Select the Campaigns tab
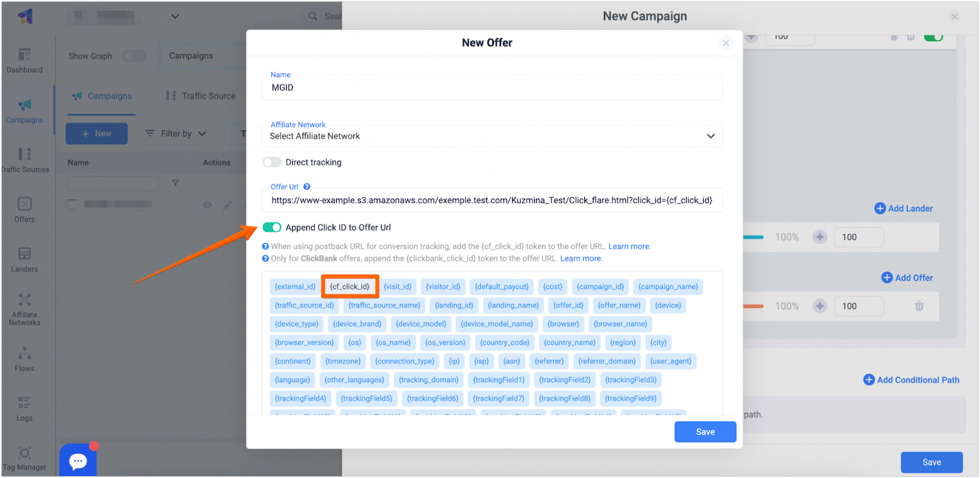 [x=102, y=96]
